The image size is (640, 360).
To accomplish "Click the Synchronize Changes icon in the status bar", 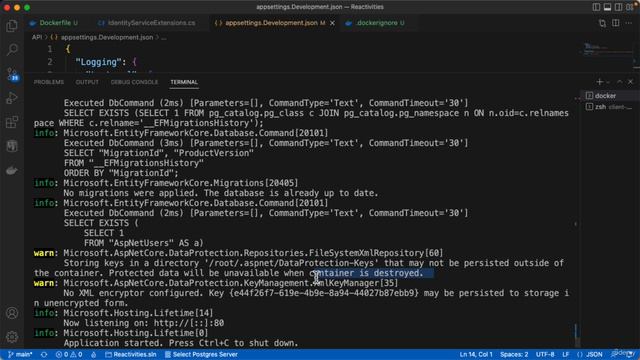I will 44,354.
